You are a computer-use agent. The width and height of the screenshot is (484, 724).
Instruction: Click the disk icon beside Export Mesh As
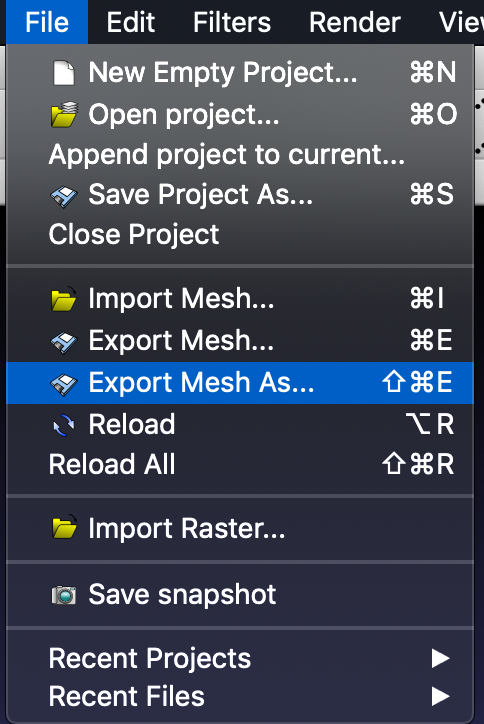64,385
